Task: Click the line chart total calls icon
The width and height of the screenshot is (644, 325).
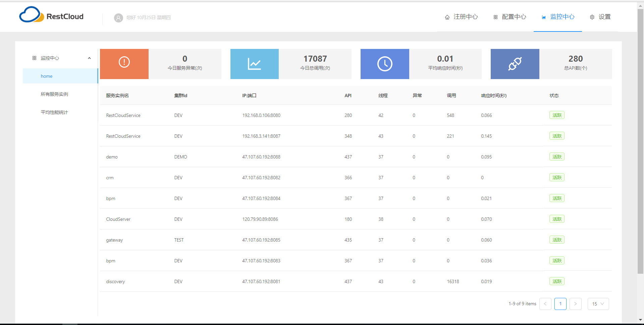Action: pyautogui.click(x=254, y=64)
